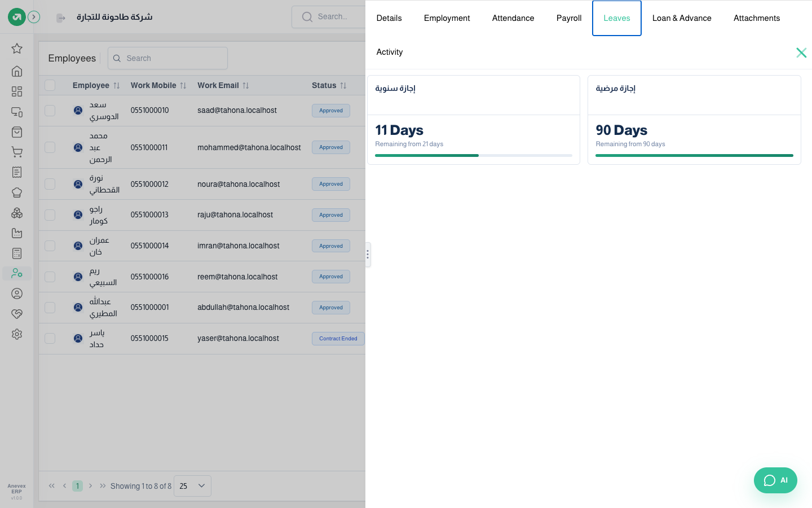Open the rows-per-page dropdown showing 25
The image size is (812, 508).
point(192,486)
